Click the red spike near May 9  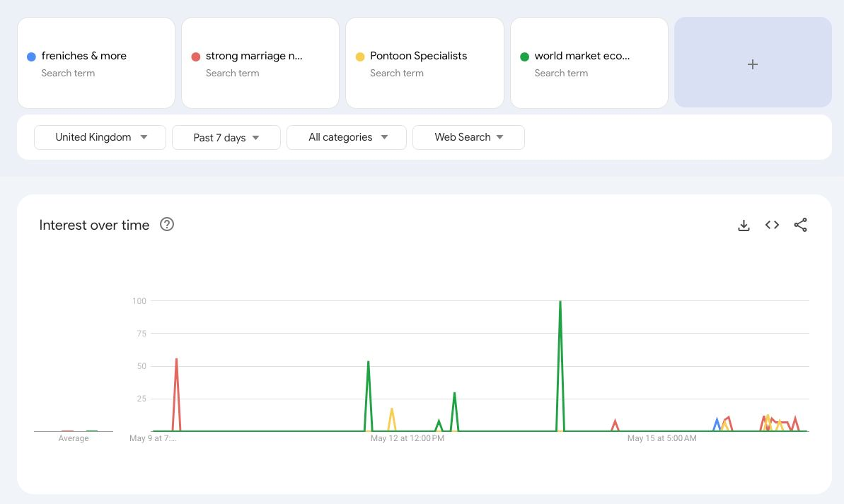pos(176,360)
